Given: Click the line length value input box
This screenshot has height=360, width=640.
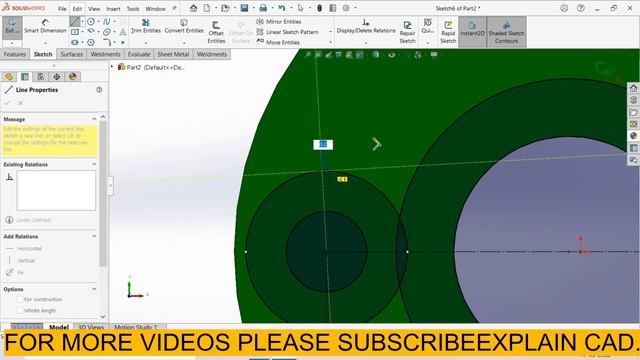Looking at the screenshot, I should pyautogui.click(x=323, y=144).
